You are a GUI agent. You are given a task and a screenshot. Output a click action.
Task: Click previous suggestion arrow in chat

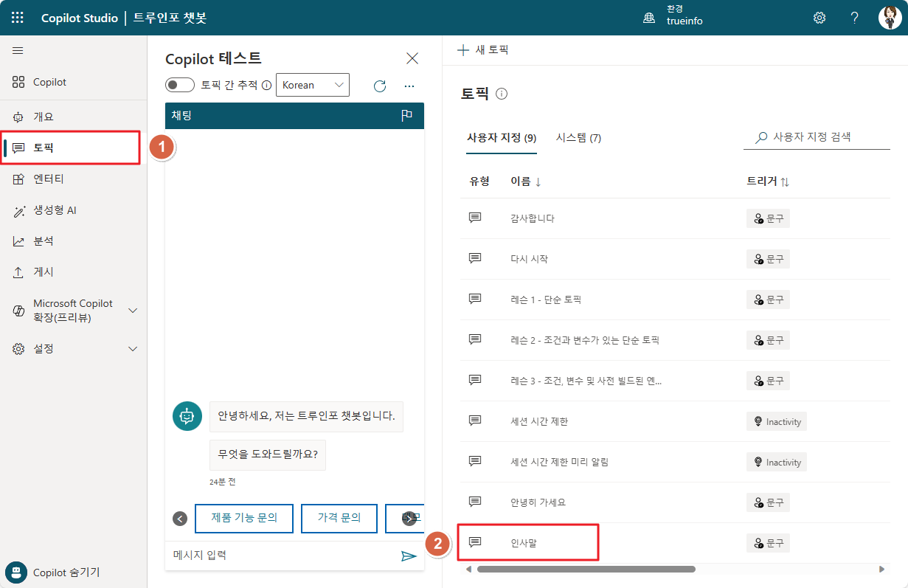(x=180, y=519)
